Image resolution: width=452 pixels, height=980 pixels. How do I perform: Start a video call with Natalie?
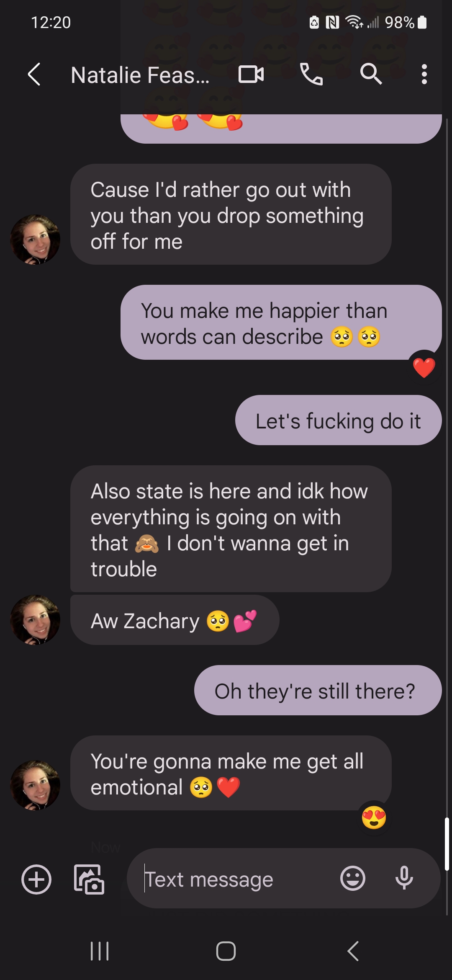[251, 75]
